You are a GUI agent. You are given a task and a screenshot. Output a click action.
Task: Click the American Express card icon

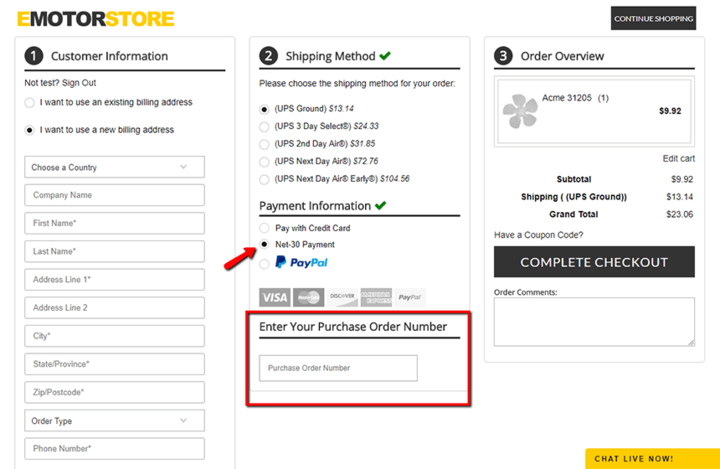click(376, 297)
